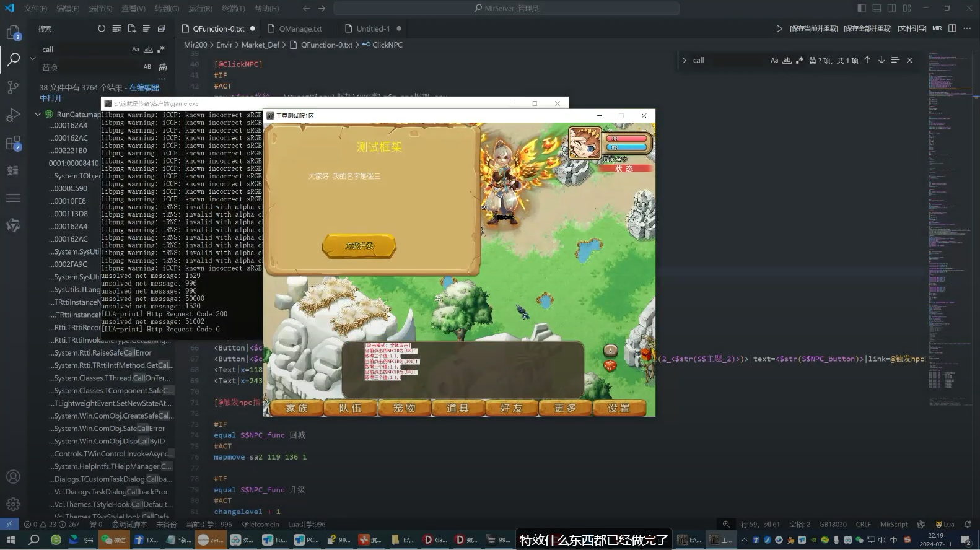Open the 终端(T) menu
The height and width of the screenshot is (550, 980).
click(233, 9)
